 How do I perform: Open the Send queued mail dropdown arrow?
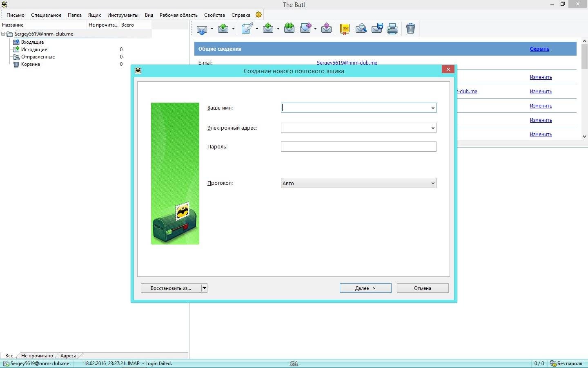click(x=233, y=29)
